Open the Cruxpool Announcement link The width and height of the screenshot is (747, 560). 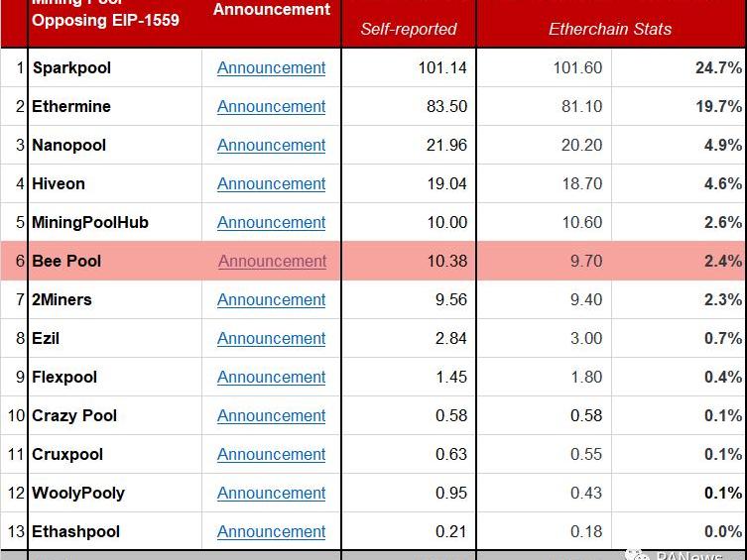271,455
